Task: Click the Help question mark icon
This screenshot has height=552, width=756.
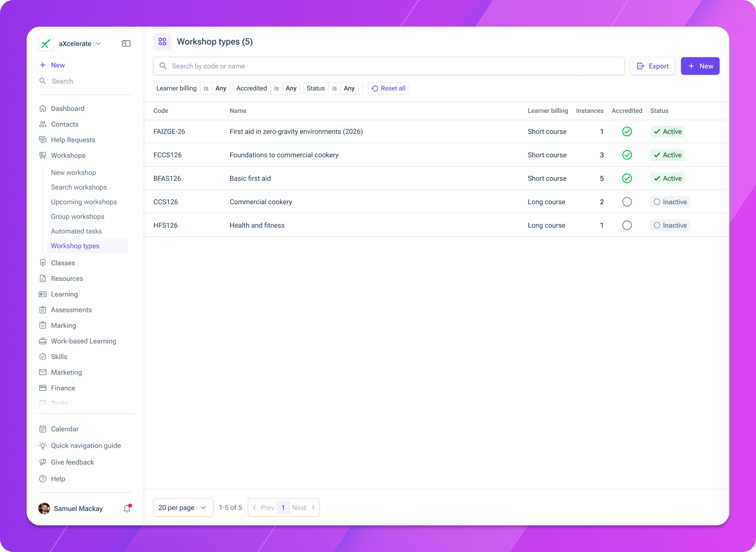Action: pos(43,479)
